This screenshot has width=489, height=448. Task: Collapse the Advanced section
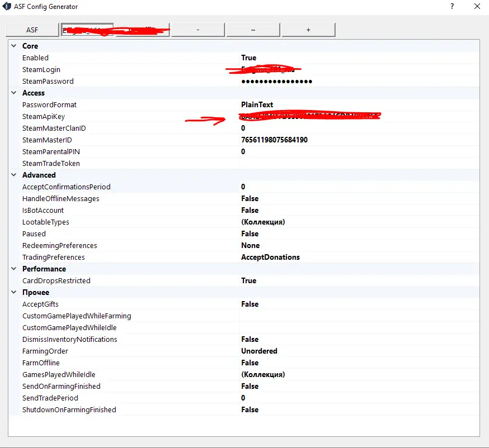click(14, 175)
